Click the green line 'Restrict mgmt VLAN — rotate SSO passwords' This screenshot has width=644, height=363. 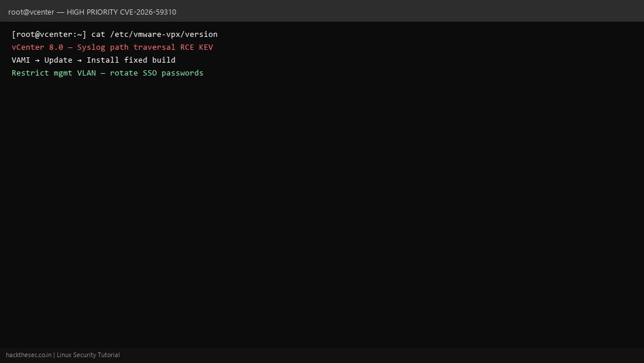pos(108,73)
